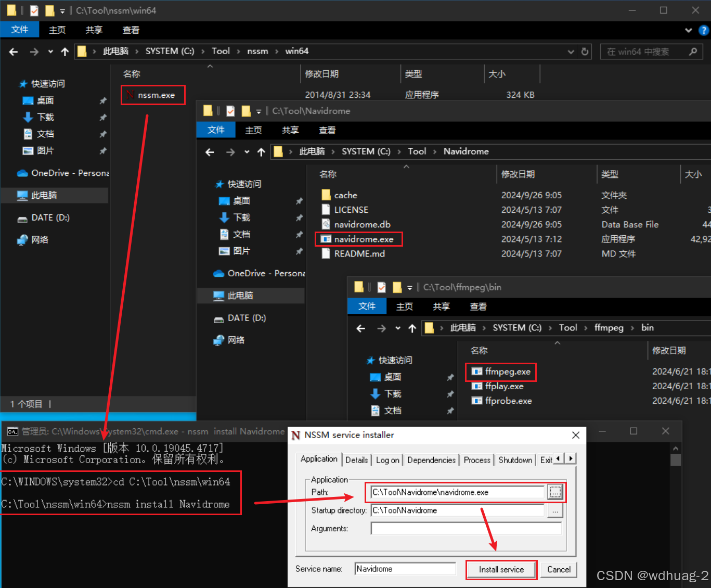Open the 查看 tab in the ffmpeg bin window

pos(478,306)
